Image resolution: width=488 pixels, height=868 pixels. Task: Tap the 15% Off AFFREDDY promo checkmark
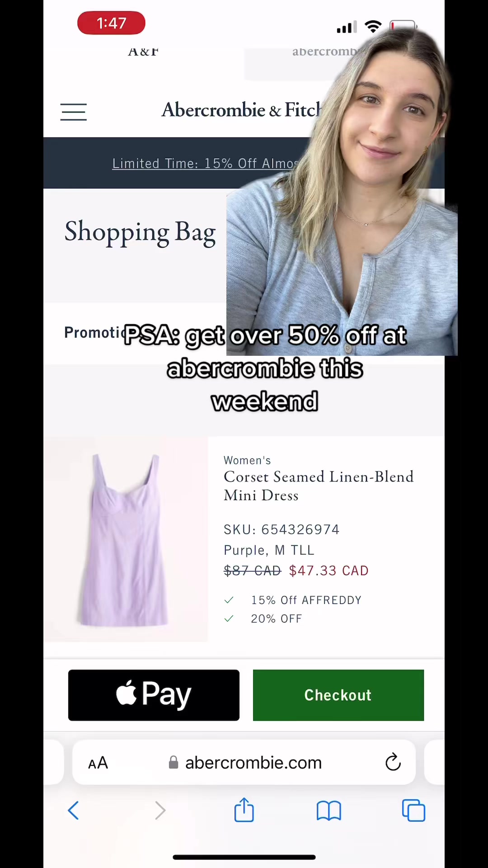pyautogui.click(x=229, y=600)
